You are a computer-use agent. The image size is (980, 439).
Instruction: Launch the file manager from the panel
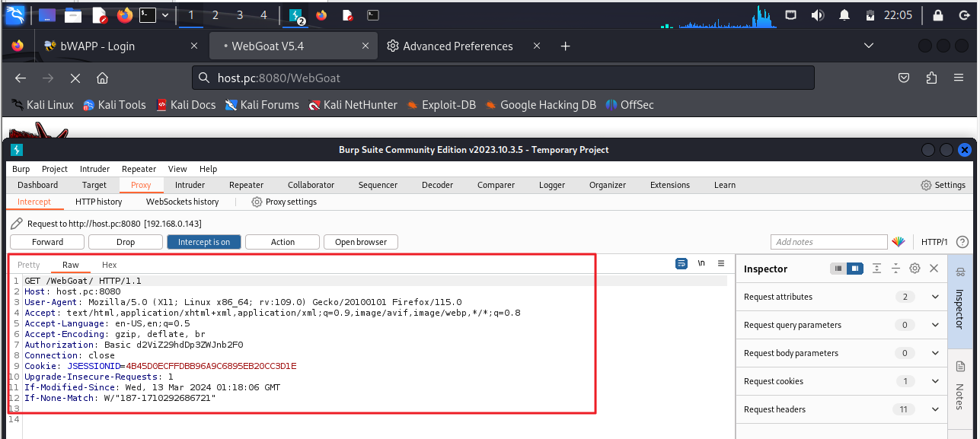[73, 15]
